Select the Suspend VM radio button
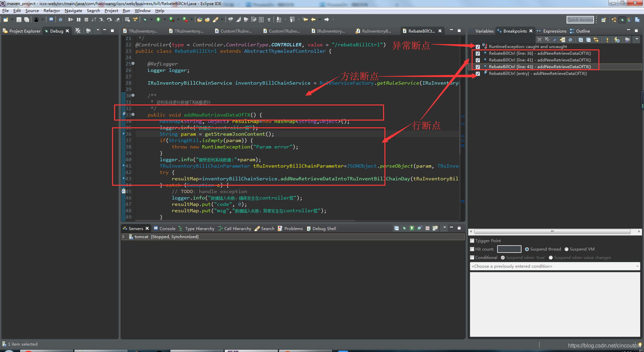The height and width of the screenshot is (352, 644). click(x=567, y=249)
